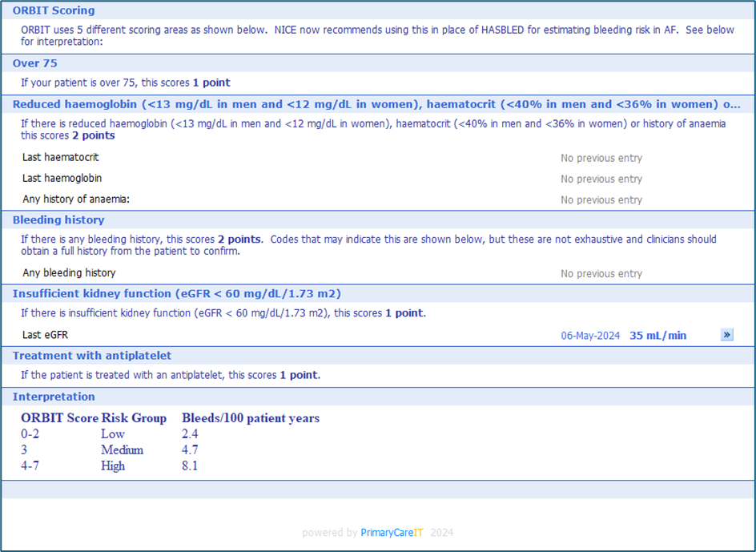Select the Any bleeding history row label
Image resolution: width=756 pixels, height=552 pixels.
point(69,273)
